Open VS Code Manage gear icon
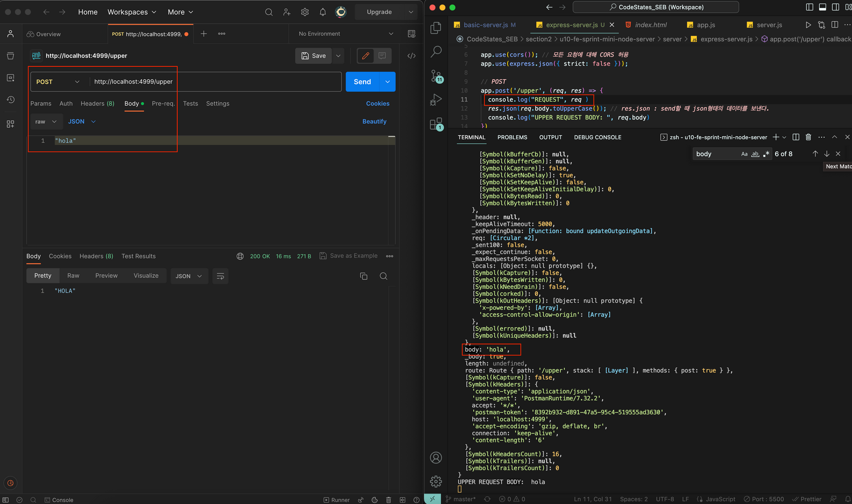 pyautogui.click(x=436, y=481)
